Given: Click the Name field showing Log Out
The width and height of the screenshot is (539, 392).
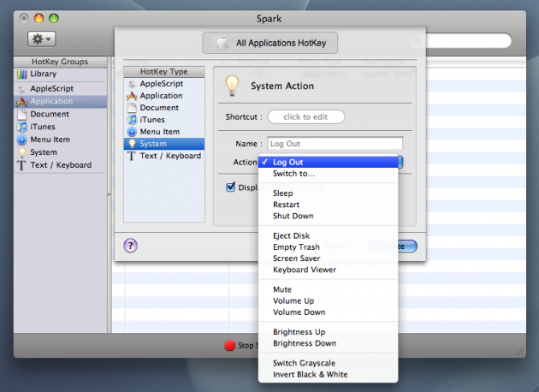Looking at the screenshot, I should 335,144.
